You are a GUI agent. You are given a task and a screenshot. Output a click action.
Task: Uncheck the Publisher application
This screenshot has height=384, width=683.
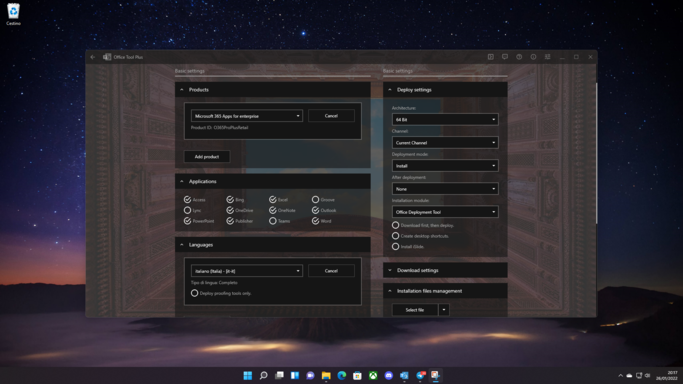click(x=230, y=221)
